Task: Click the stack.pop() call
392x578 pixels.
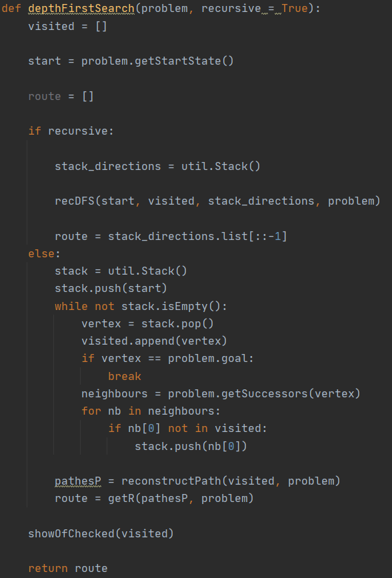Action: [178, 323]
